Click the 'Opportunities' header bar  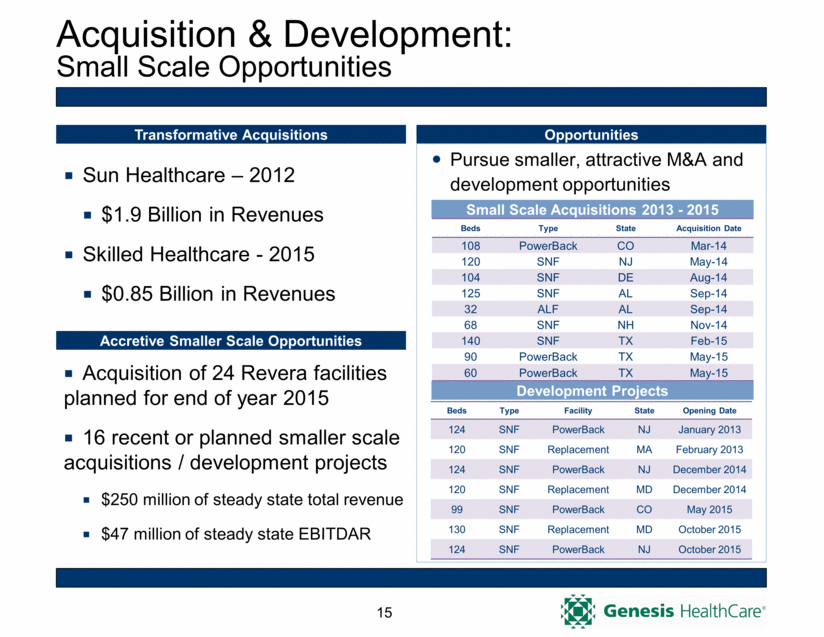coord(591,135)
